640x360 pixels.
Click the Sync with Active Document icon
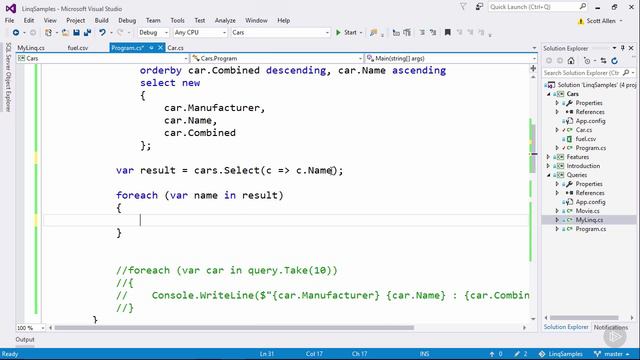pos(603,61)
